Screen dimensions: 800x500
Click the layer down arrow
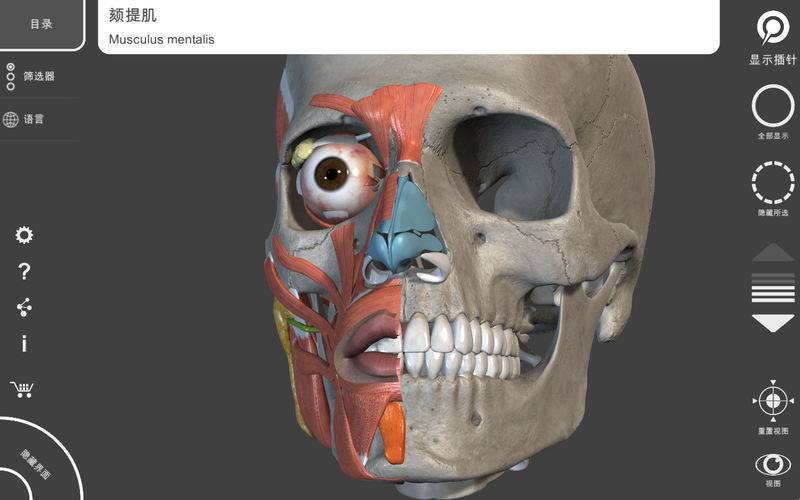pyautogui.click(x=773, y=323)
